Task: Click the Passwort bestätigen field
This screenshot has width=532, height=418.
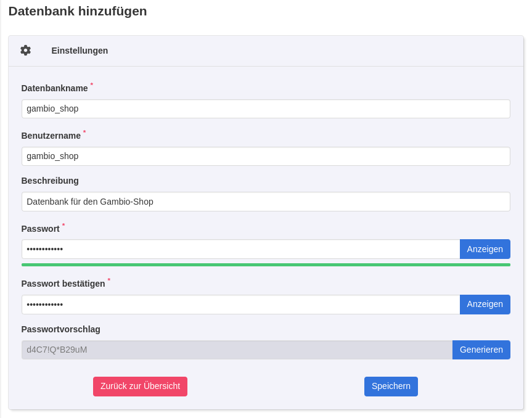Action: pyautogui.click(x=240, y=304)
